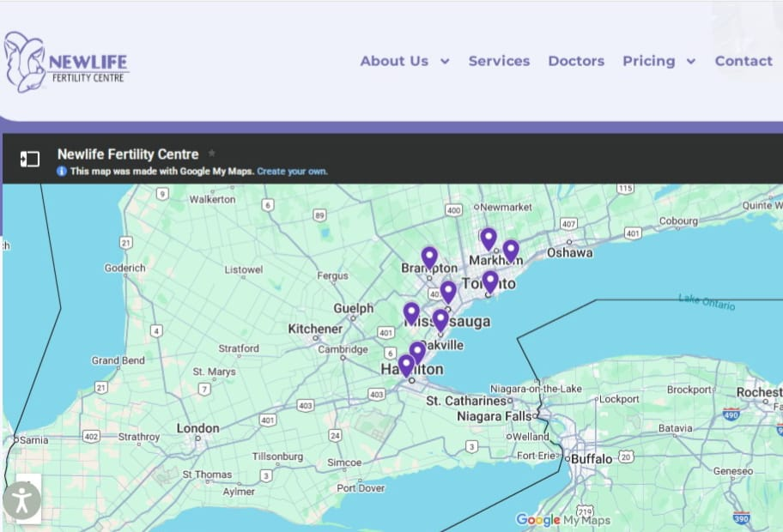The width and height of the screenshot is (783, 532).
Task: Open the Pricing menu item
Action: pos(649,61)
